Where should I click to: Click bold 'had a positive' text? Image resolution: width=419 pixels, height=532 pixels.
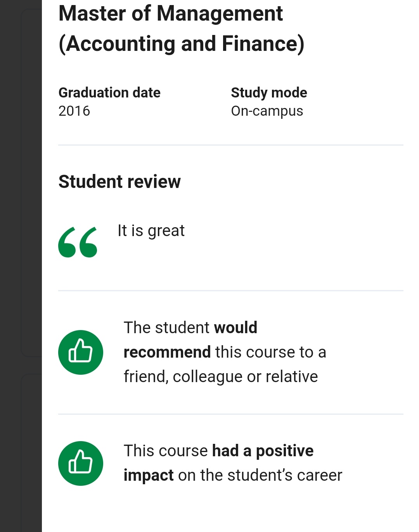(x=263, y=451)
